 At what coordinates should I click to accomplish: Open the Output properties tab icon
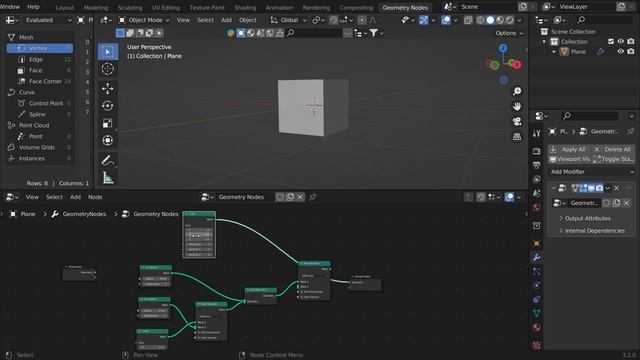pos(537,165)
